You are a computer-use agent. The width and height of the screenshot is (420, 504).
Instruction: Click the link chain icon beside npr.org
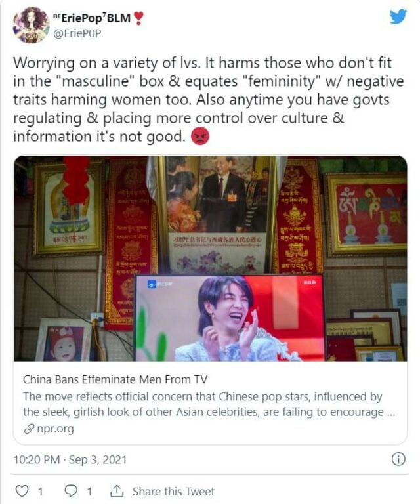[29, 429]
